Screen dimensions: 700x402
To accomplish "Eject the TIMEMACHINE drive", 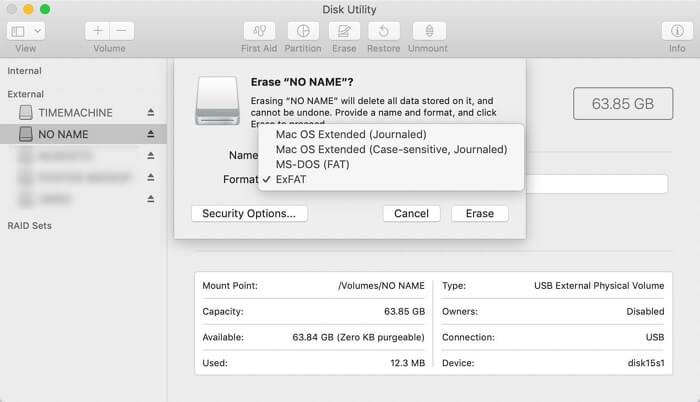I will pos(151,113).
